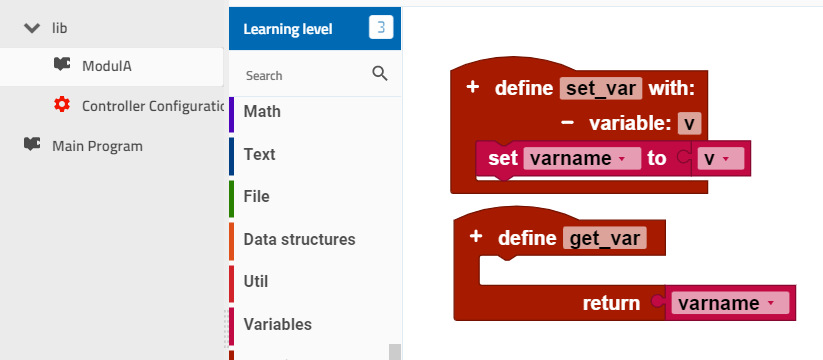The image size is (823, 360).
Task: Click the plus icon on define set_var
Action: [x=472, y=87]
